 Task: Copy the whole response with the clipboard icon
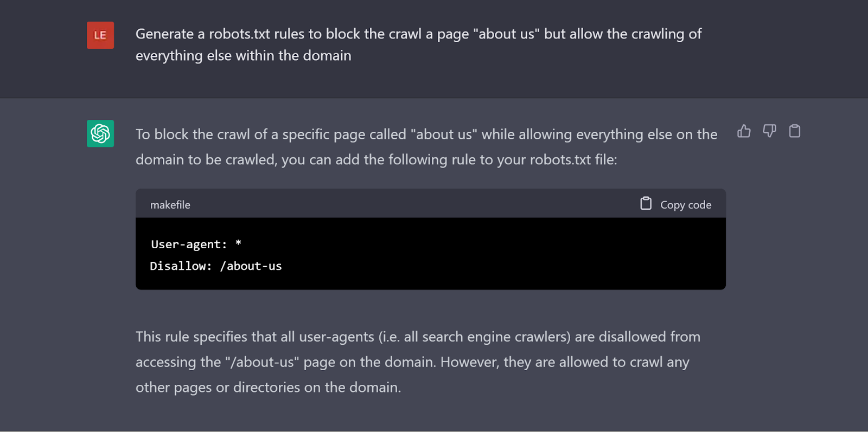point(794,131)
